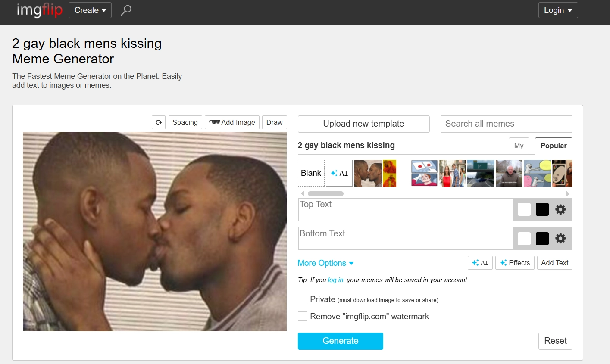Image resolution: width=610 pixels, height=364 pixels.
Task: Open the search magnifier in the header
Action: (x=125, y=10)
